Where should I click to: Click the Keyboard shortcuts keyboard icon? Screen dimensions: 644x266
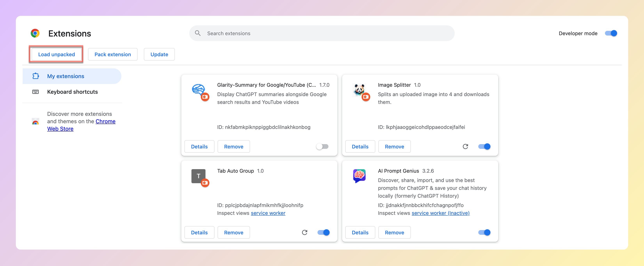click(x=36, y=92)
